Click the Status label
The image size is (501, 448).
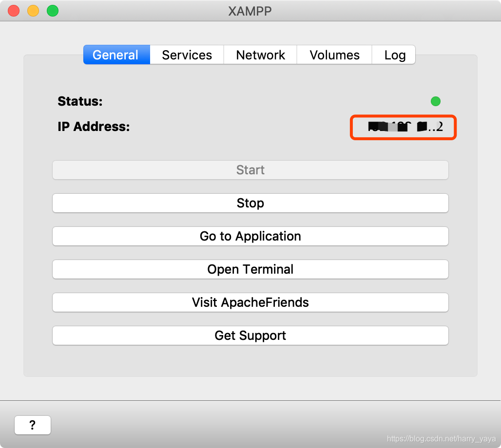80,101
